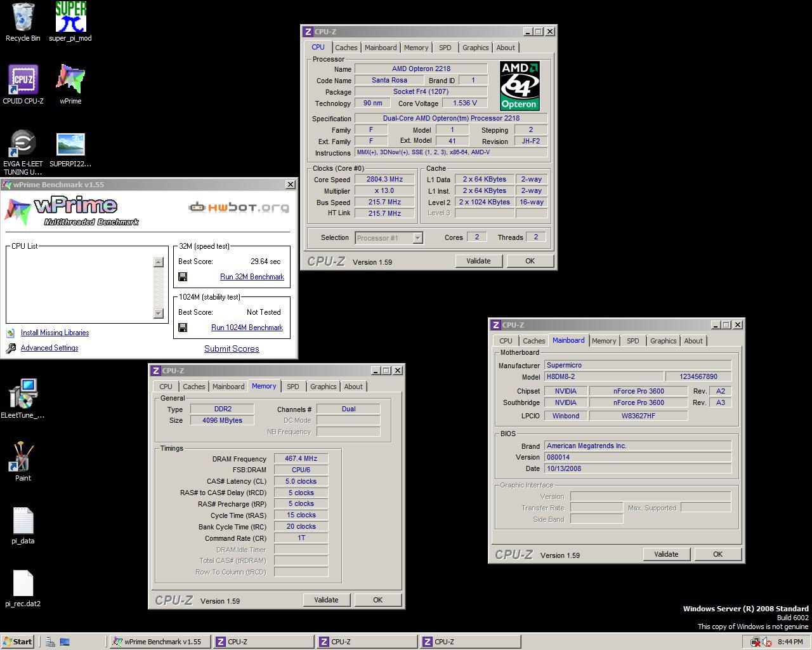The height and width of the screenshot is (650, 812).
Task: Select the pi_data text file icon
Action: point(23,525)
